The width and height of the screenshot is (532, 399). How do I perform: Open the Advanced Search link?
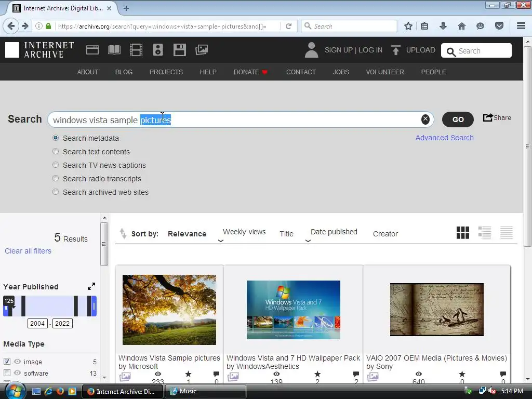tap(445, 138)
